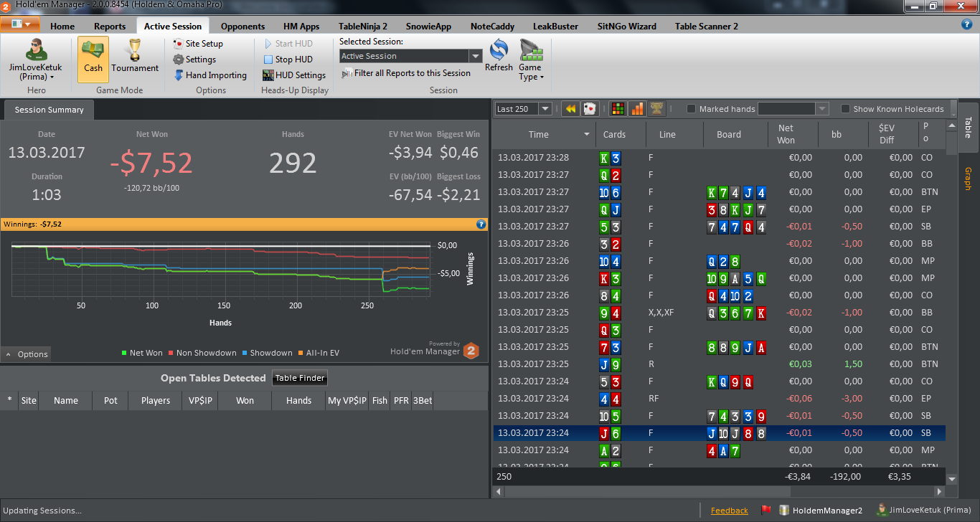Toggle All-In EV series in legend

click(319, 353)
